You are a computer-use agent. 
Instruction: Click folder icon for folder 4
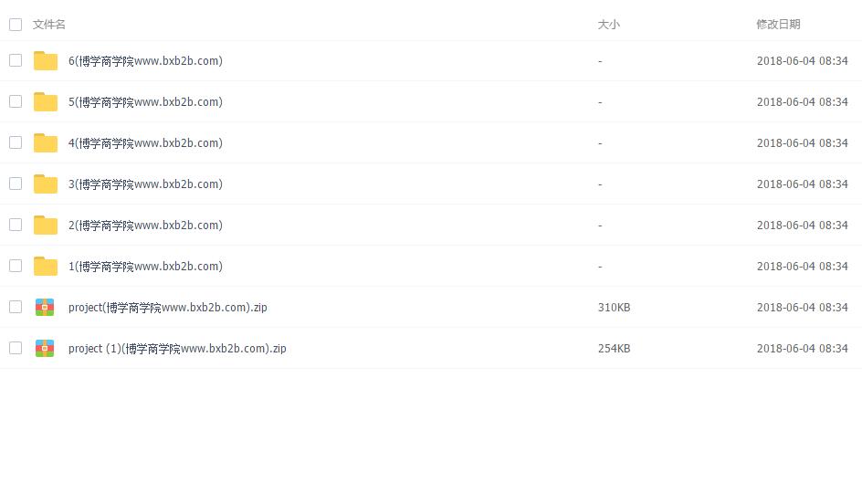pos(45,143)
